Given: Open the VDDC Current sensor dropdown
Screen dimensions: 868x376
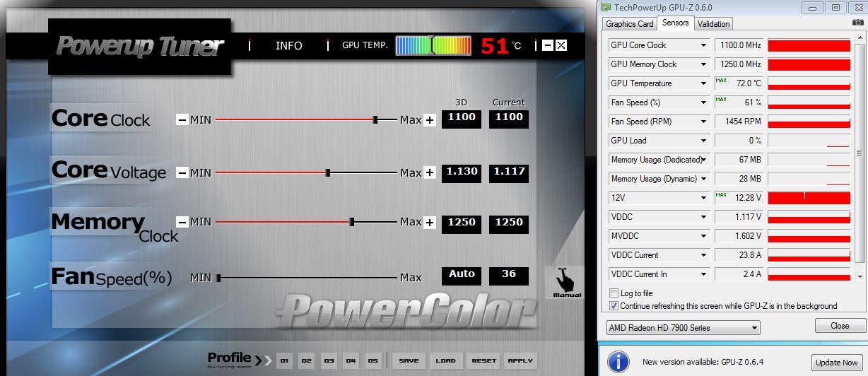Looking at the screenshot, I should pyautogui.click(x=703, y=255).
